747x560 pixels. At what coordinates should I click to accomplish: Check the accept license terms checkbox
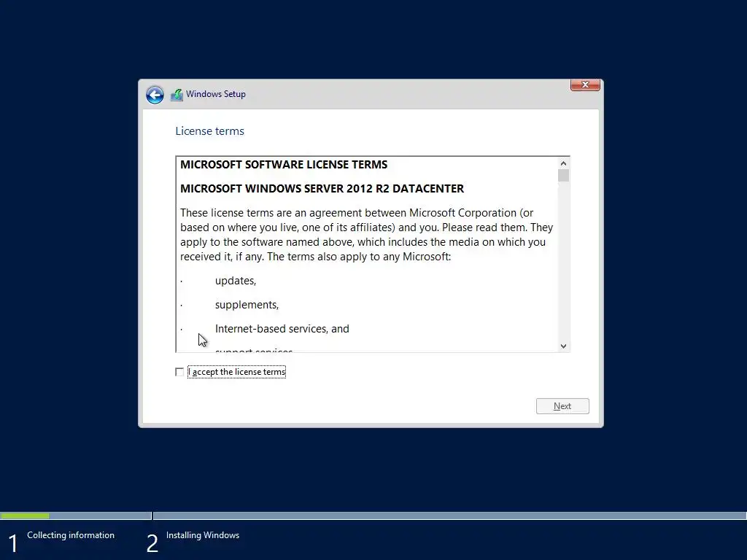179,372
